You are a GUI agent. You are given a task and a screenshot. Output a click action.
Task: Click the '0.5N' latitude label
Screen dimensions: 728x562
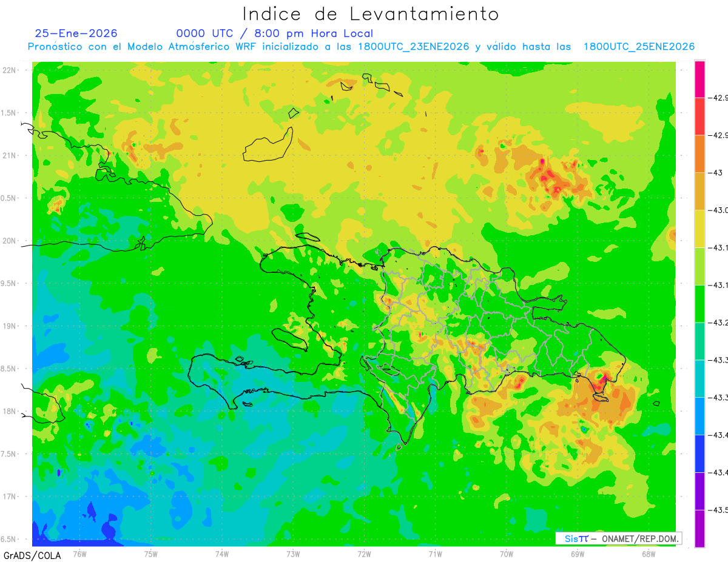point(8,198)
